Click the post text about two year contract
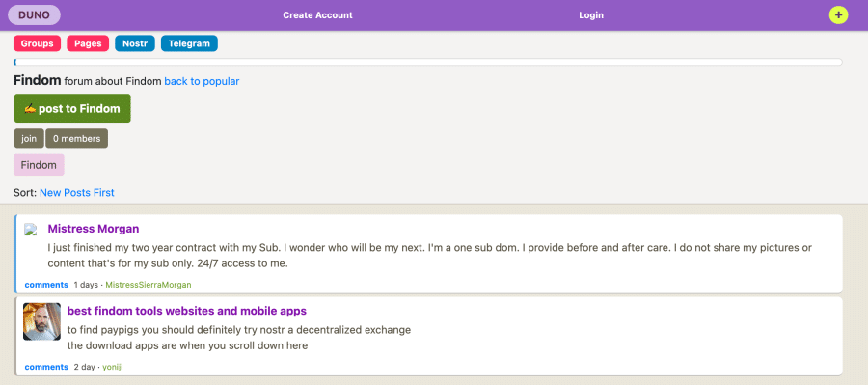Image resolution: width=868 pixels, height=385 pixels. (429, 256)
